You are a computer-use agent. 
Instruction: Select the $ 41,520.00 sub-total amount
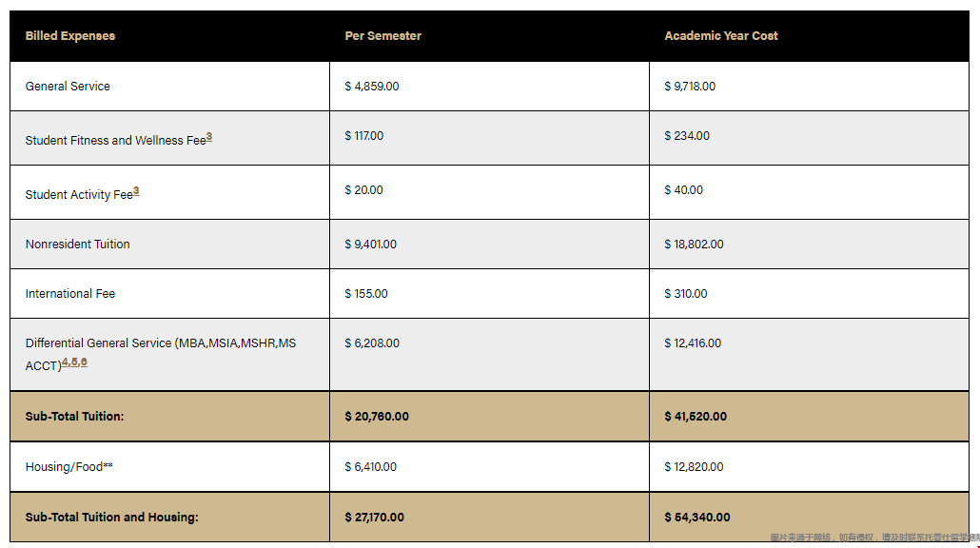(696, 416)
